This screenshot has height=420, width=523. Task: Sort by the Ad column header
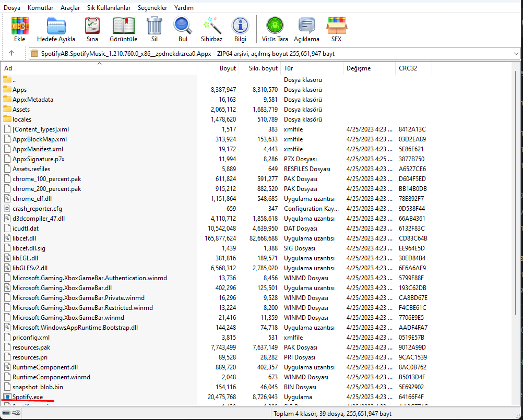pyautogui.click(x=99, y=68)
